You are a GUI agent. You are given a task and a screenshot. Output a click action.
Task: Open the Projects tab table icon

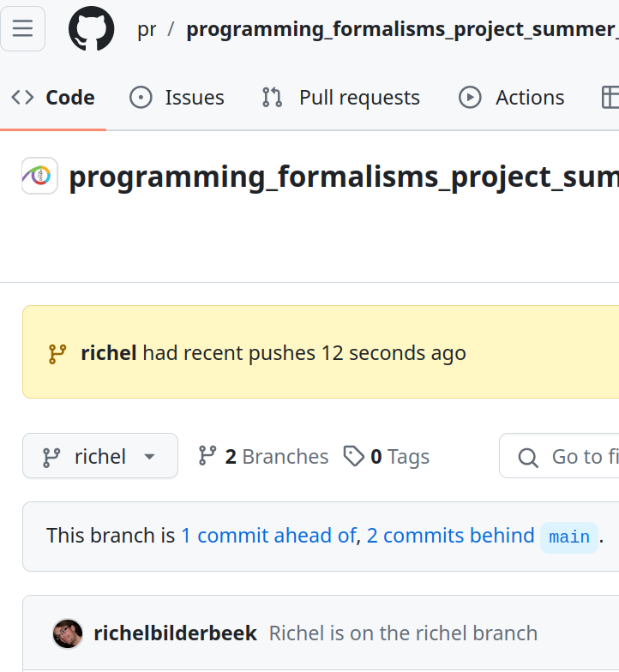610,98
